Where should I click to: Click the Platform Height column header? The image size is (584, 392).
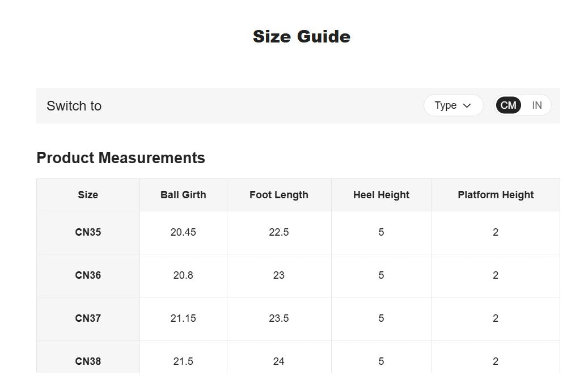click(496, 195)
